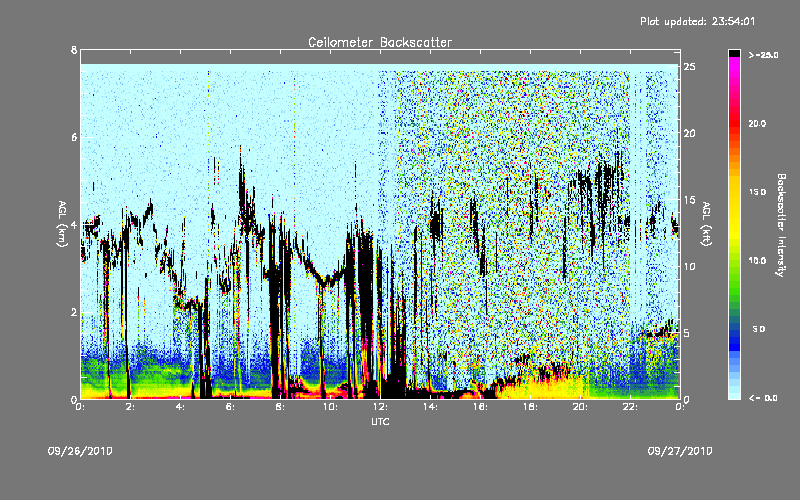Click the "Ceilometer Backscatter" plot title

(x=380, y=42)
